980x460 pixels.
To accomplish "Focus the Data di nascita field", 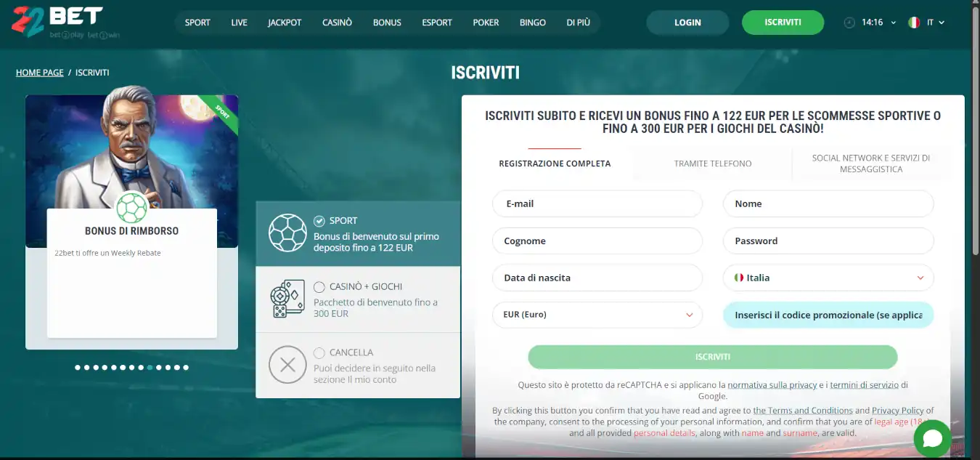I will (x=597, y=278).
